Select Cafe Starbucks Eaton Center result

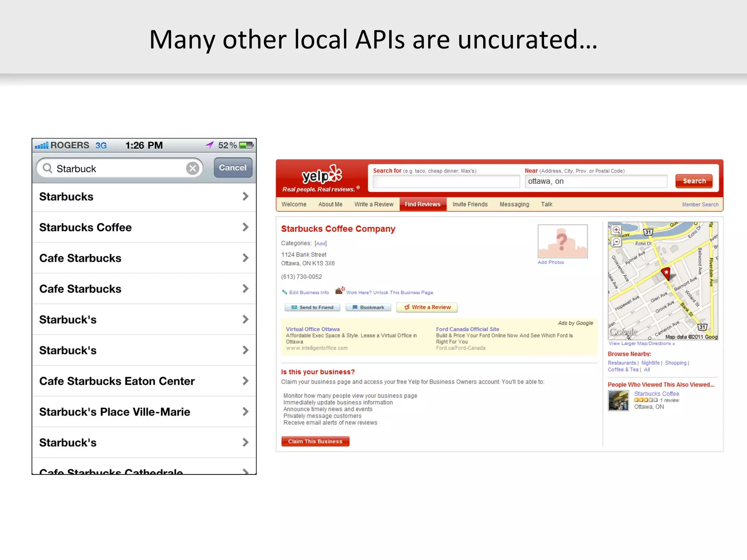[x=144, y=381]
